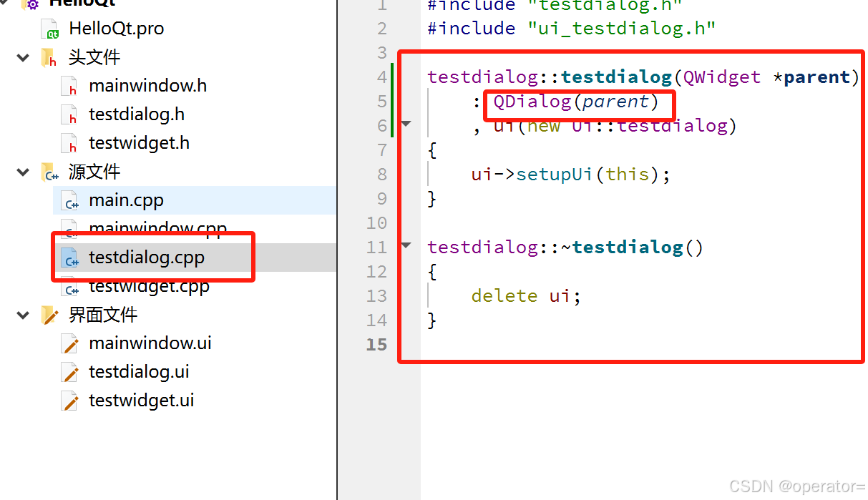868x500 pixels.
Task: Open mainwindow.h in the tree
Action: [x=147, y=86]
